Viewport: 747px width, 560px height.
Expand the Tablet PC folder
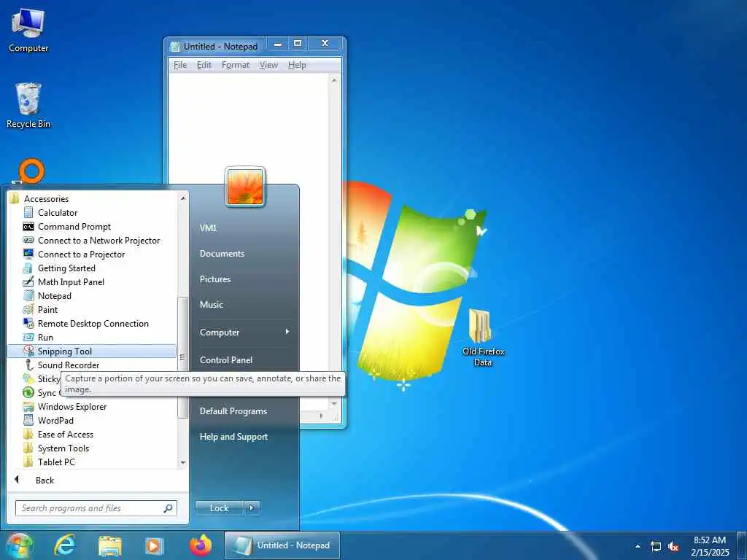coord(56,462)
